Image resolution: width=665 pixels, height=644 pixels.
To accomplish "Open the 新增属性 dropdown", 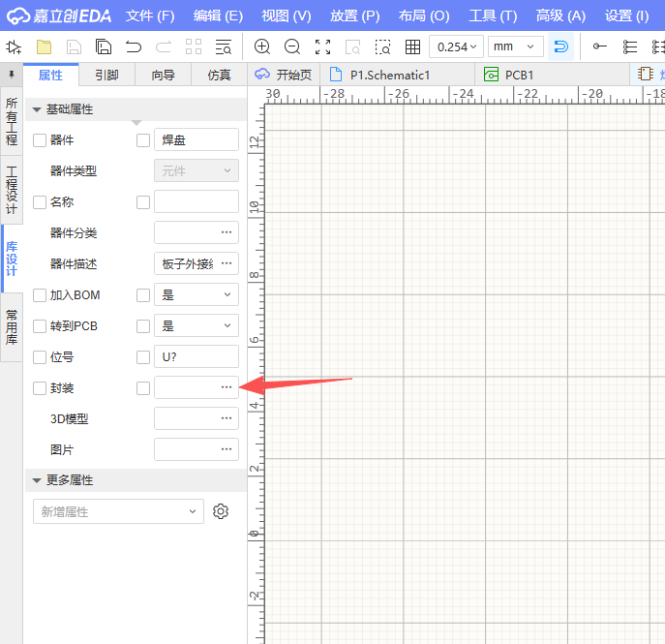I will click(x=118, y=511).
